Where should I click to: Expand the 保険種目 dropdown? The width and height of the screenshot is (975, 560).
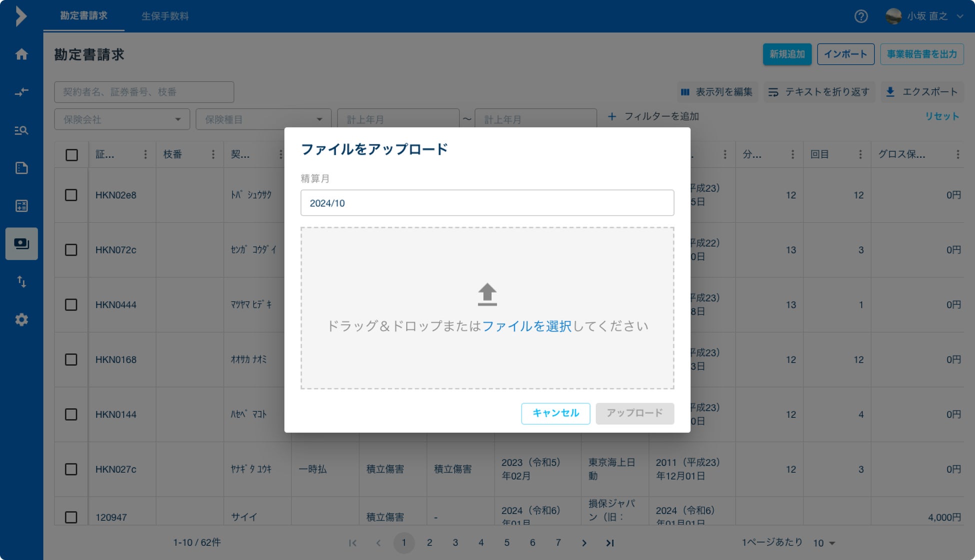pyautogui.click(x=263, y=119)
